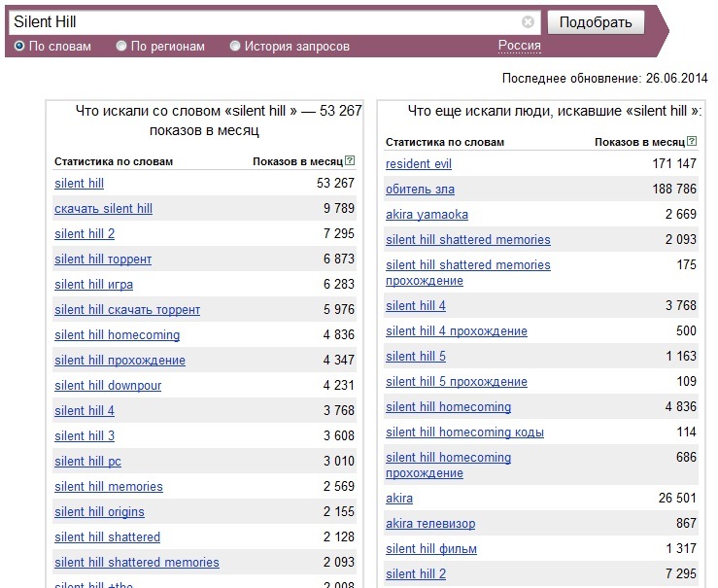Open the 'silent hill фильм' link
The height and width of the screenshot is (588, 718).
click(431, 548)
